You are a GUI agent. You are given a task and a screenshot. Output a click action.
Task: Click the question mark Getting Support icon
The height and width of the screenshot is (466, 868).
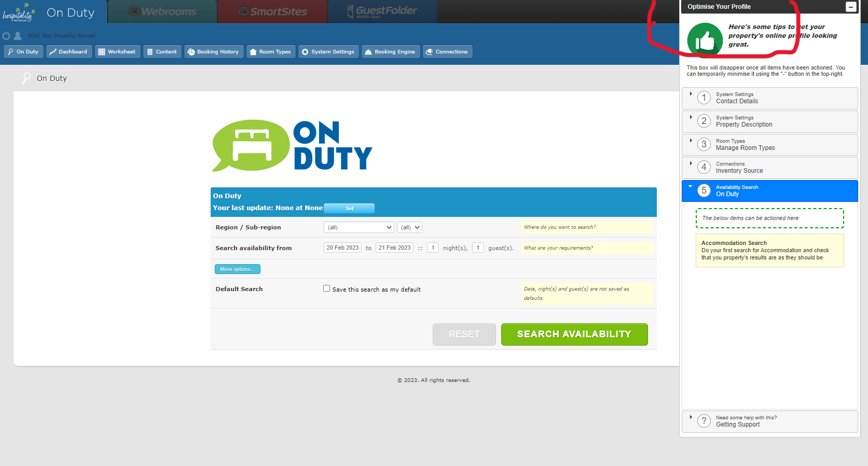pyautogui.click(x=704, y=421)
